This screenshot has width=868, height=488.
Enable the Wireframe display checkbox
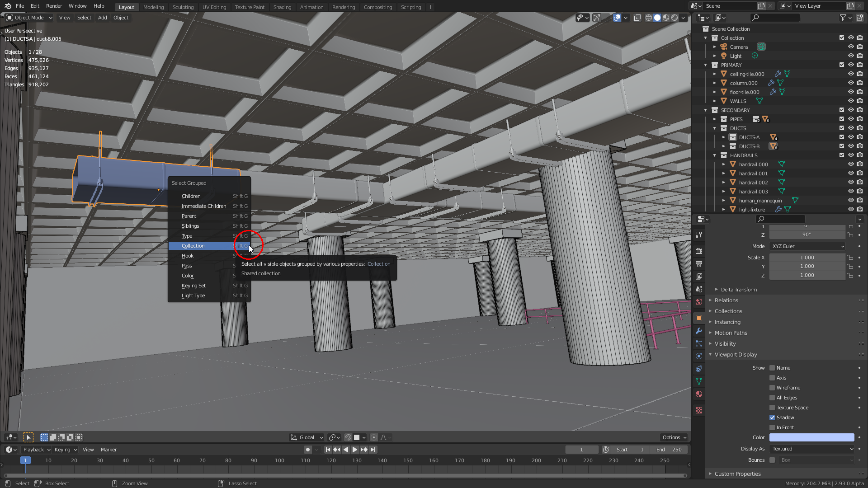772,388
